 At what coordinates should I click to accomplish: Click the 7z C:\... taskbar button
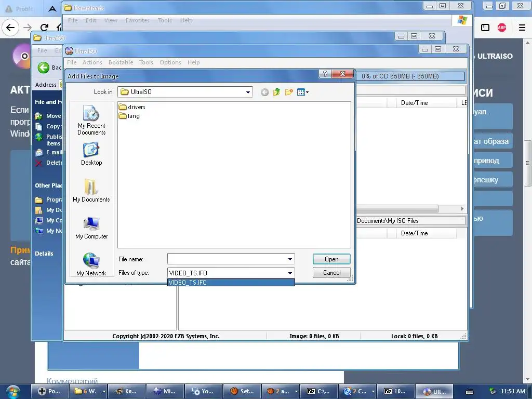318,392
